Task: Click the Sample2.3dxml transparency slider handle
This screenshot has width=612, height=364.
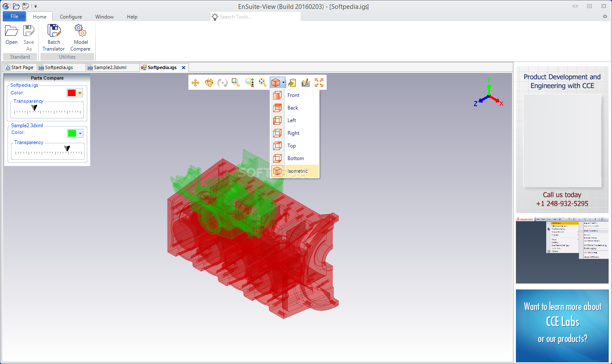Action: coord(67,148)
